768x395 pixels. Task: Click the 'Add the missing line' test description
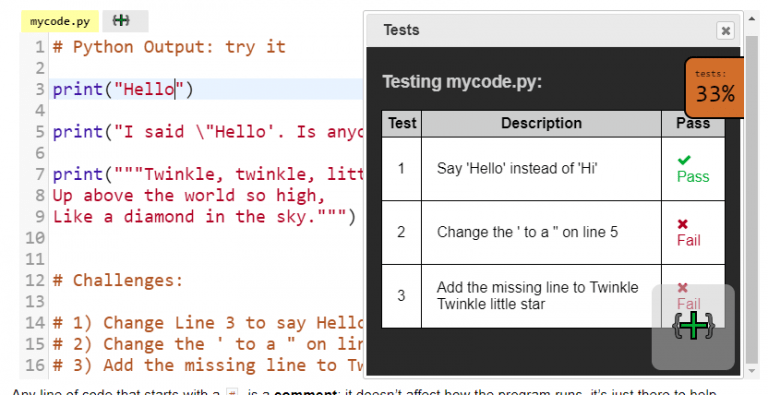[x=537, y=296]
